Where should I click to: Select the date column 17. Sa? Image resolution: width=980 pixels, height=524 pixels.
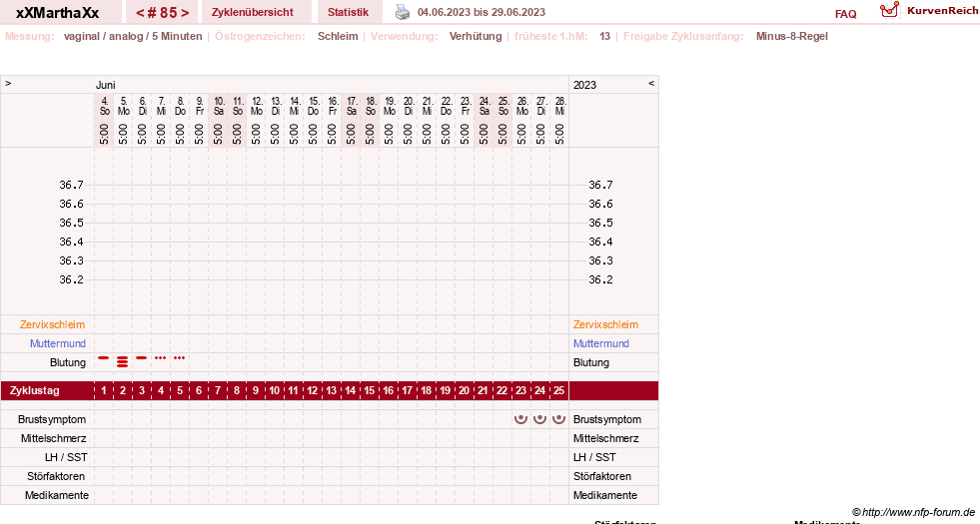click(x=351, y=106)
